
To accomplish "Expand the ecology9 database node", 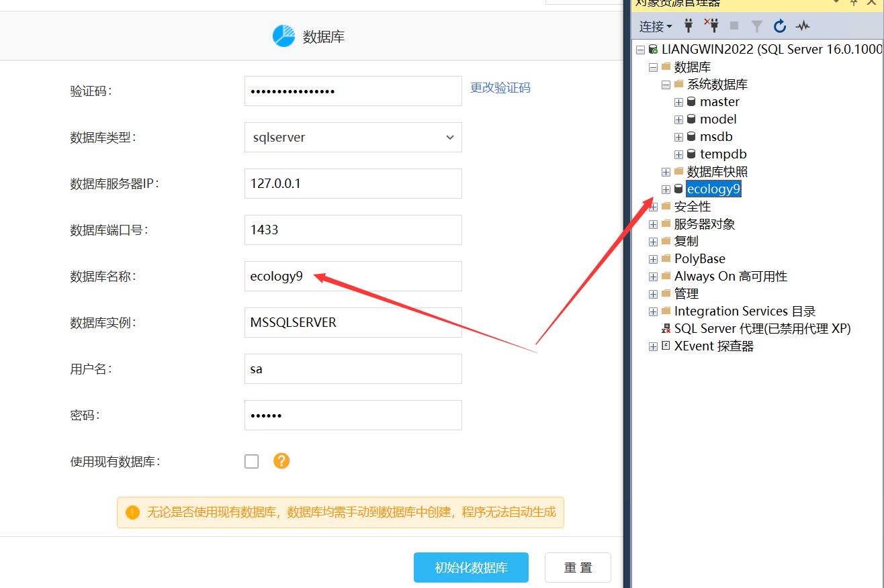I will tap(666, 189).
